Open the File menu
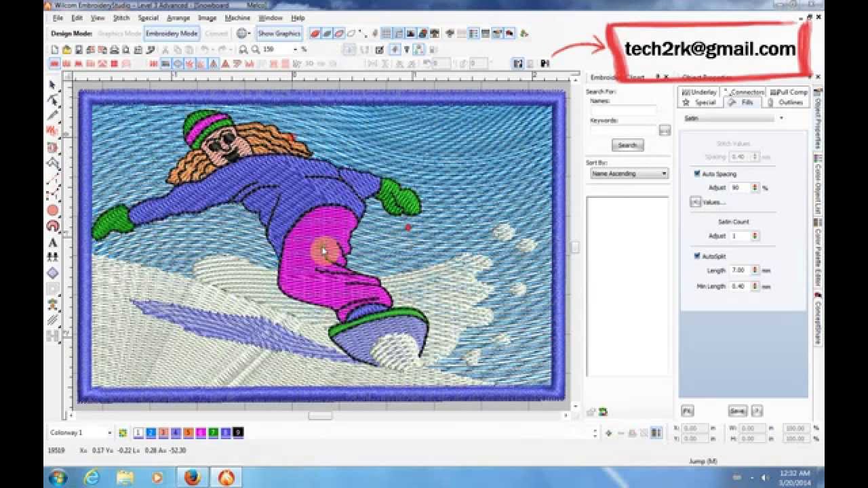This screenshot has height=488, width=868. click(x=58, y=18)
